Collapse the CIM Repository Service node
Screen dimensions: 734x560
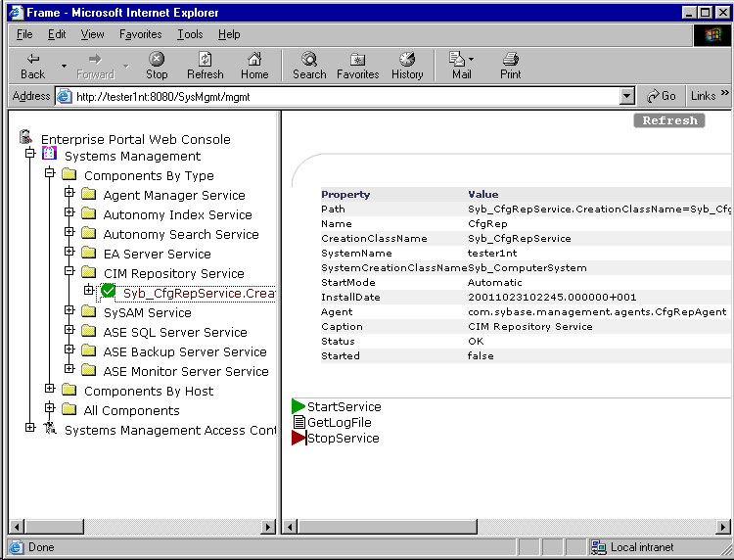point(69,270)
